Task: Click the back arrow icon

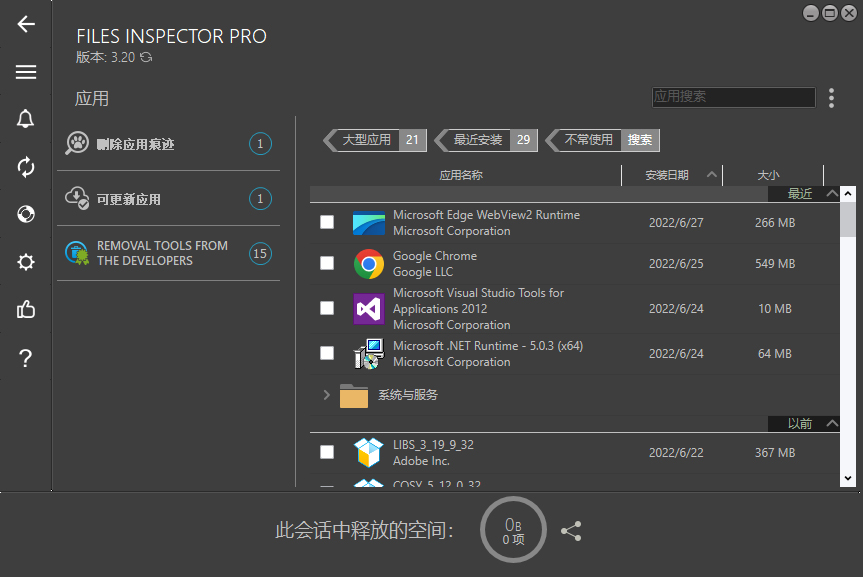Action: pos(26,24)
